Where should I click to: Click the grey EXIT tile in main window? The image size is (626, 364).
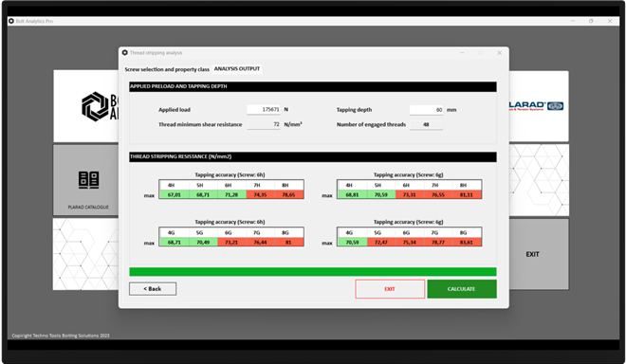click(x=539, y=254)
